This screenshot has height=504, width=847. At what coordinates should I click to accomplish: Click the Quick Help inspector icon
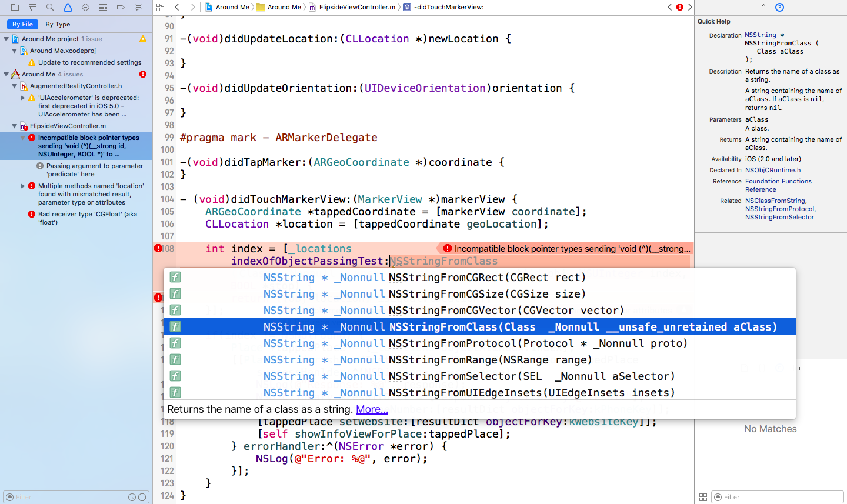779,7
